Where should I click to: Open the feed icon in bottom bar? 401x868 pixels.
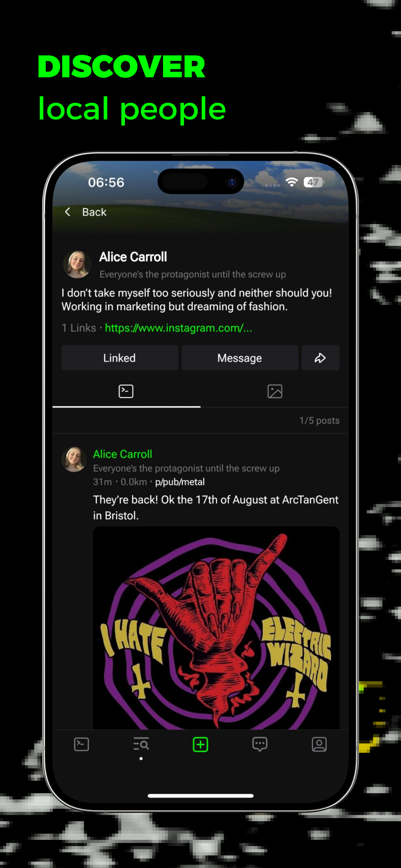pyautogui.click(x=82, y=744)
